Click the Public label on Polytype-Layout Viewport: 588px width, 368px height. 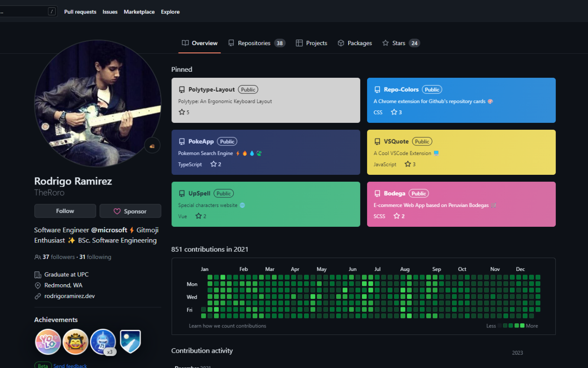point(248,90)
